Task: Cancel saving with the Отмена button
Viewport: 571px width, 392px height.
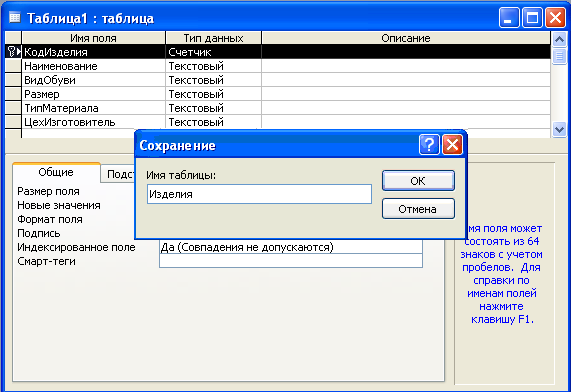Action: (x=418, y=209)
